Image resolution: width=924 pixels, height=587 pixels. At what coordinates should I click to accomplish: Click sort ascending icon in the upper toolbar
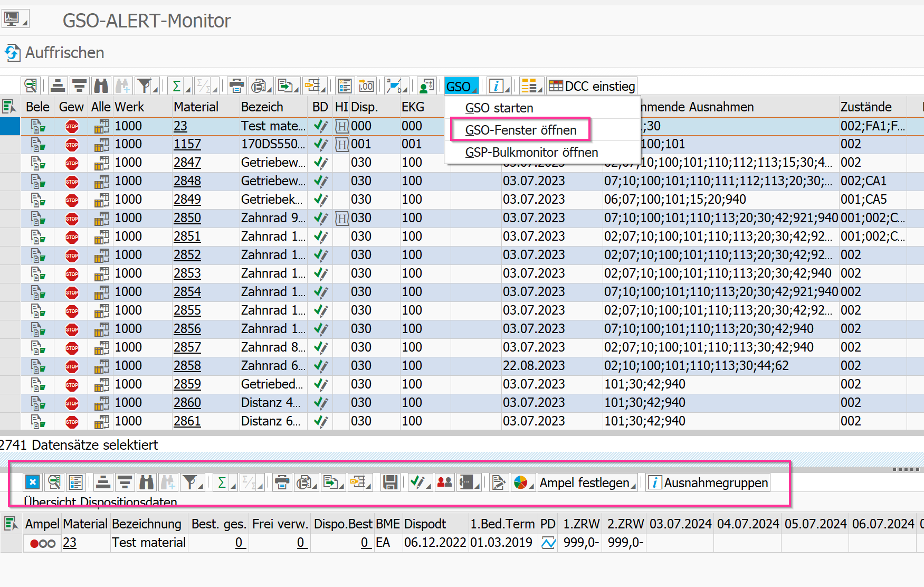(58, 86)
